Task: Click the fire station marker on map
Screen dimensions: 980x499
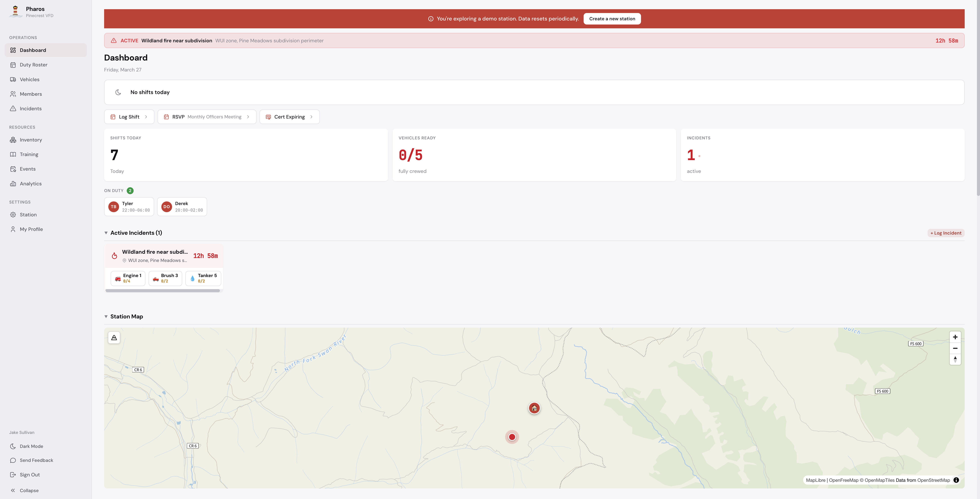Action: [534, 408]
